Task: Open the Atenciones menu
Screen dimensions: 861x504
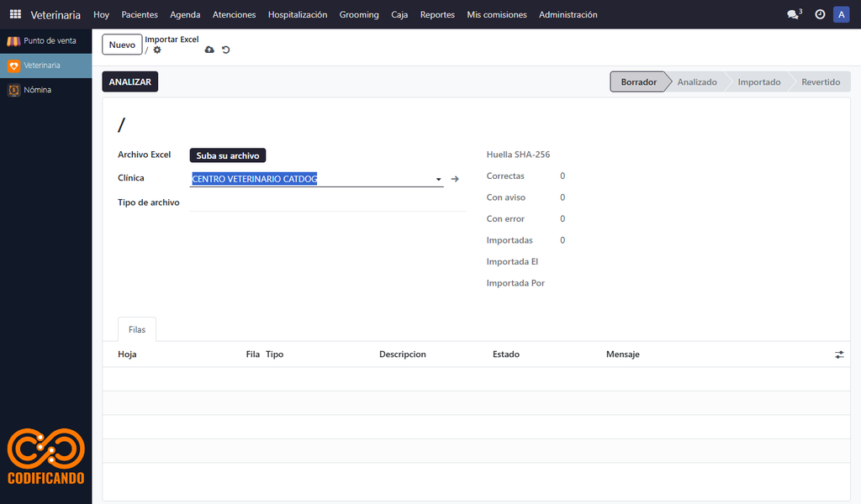Action: pyautogui.click(x=234, y=14)
